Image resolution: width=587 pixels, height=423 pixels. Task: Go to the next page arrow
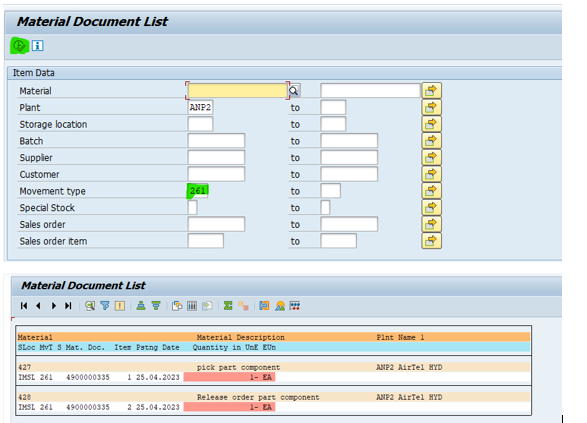coord(54,306)
